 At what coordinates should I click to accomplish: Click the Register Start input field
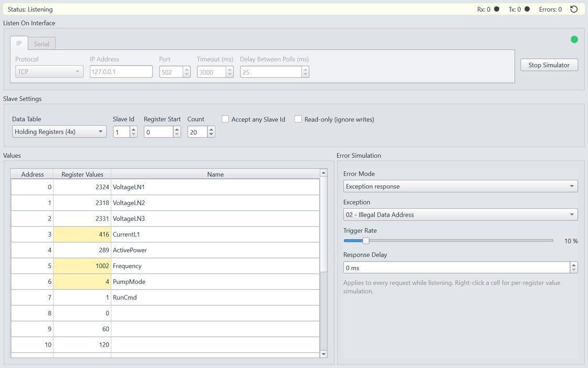pos(159,132)
